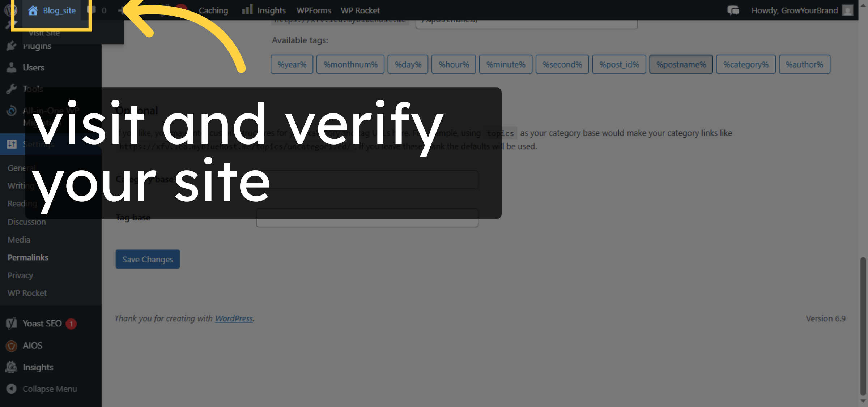Click the chat notification icon near Howdy menu
Image resolution: width=868 pixels, height=407 pixels.
pyautogui.click(x=733, y=10)
